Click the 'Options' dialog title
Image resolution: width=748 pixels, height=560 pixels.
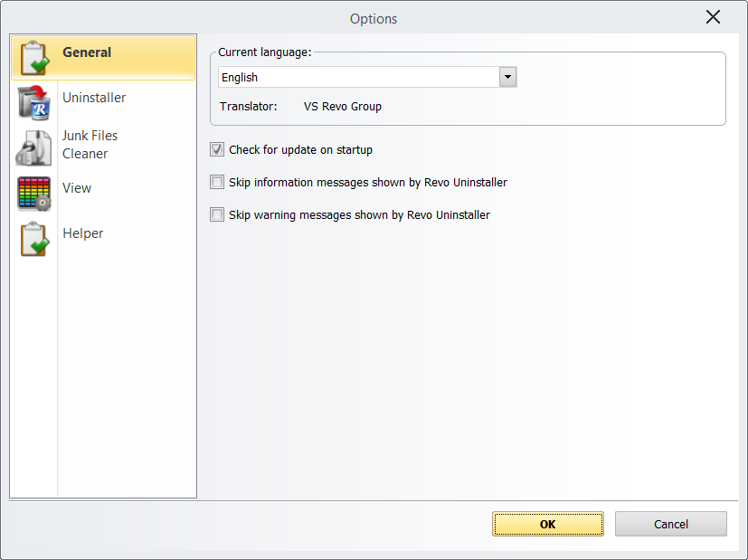point(374,19)
